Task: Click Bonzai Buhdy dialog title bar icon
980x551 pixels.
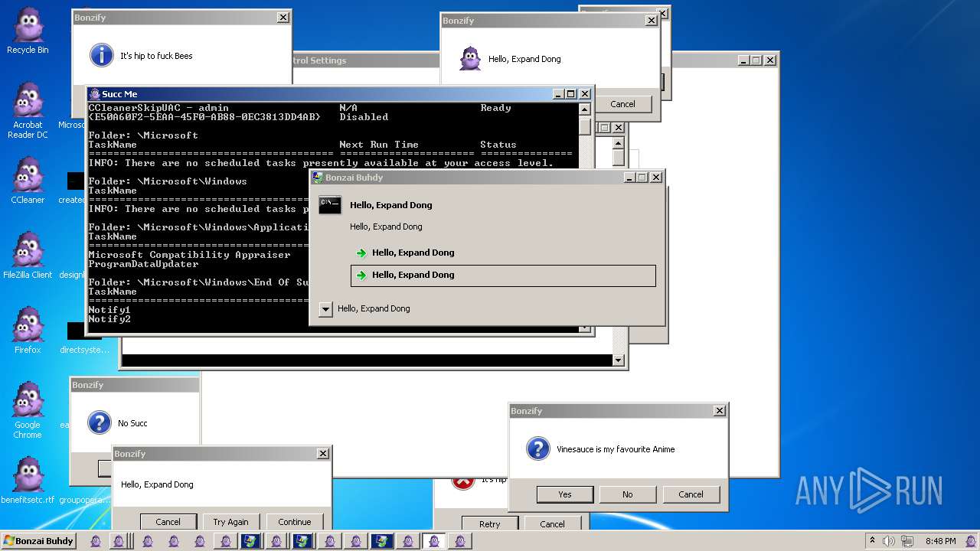Action: [318, 178]
